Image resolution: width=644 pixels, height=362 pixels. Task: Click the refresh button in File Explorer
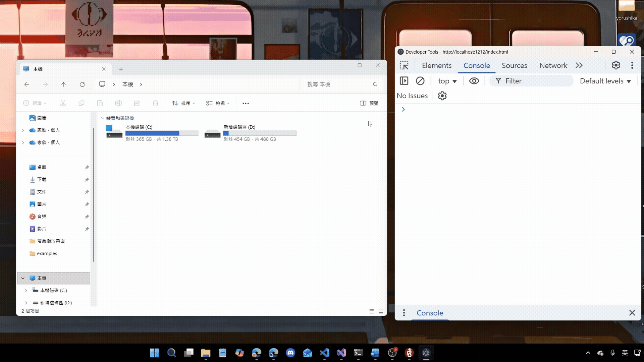coord(82,84)
